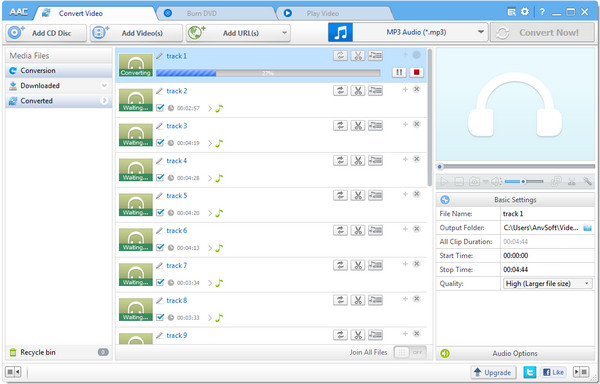This screenshot has height=384, width=600.
Task: Stop the track 1 conversion
Action: 416,72
